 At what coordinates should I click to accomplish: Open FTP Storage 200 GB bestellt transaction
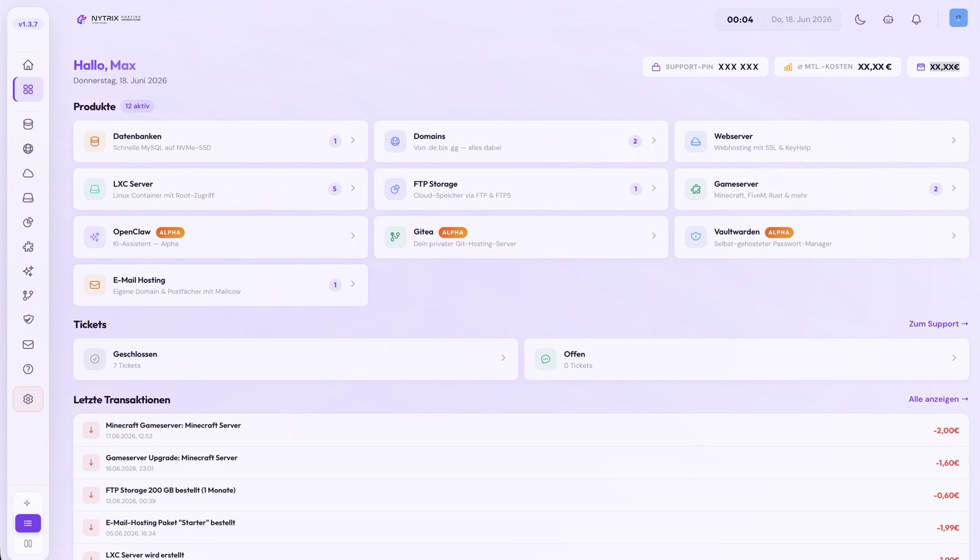click(521, 495)
